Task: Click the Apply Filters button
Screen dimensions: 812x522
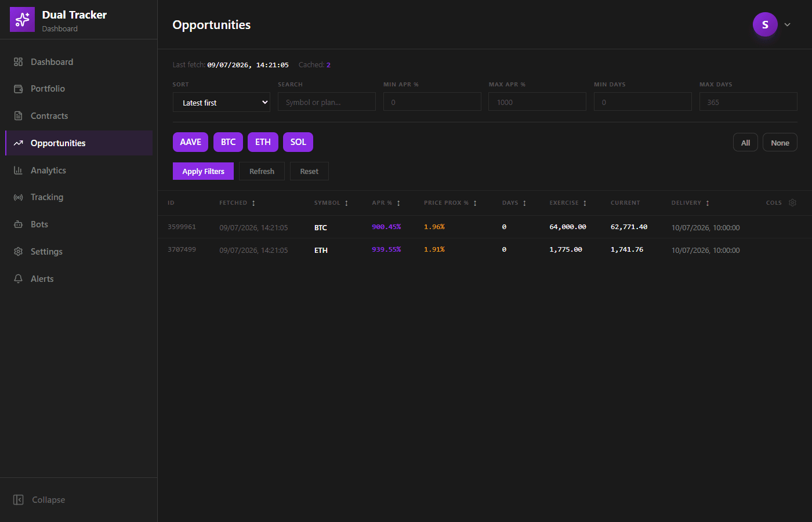Action: (203, 171)
